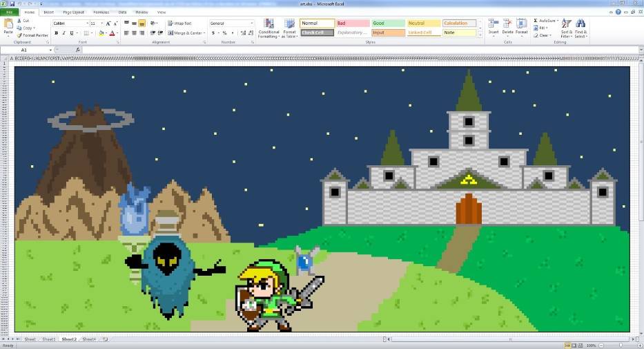Click the Undo arrow in quick access toolbar
644x349 pixels.
[20, 3]
